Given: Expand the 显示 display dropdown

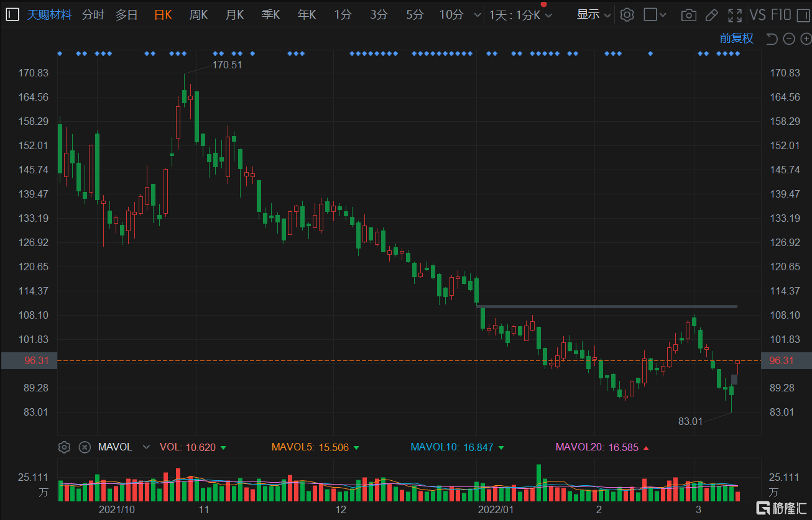Looking at the screenshot, I should pyautogui.click(x=593, y=15).
